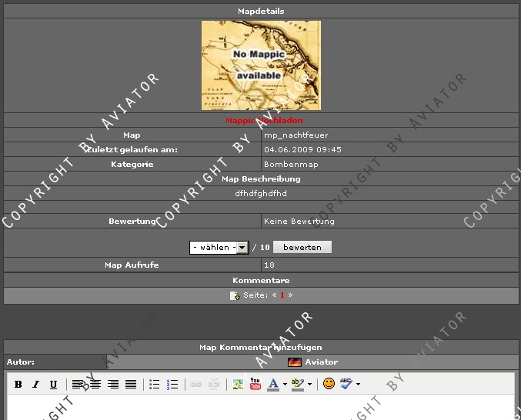521x420 pixels.
Task: Insert an image into comment
Action: pyautogui.click(x=238, y=384)
